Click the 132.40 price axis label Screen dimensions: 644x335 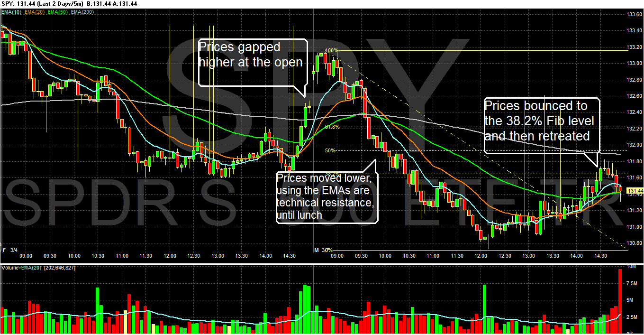[x=634, y=112]
